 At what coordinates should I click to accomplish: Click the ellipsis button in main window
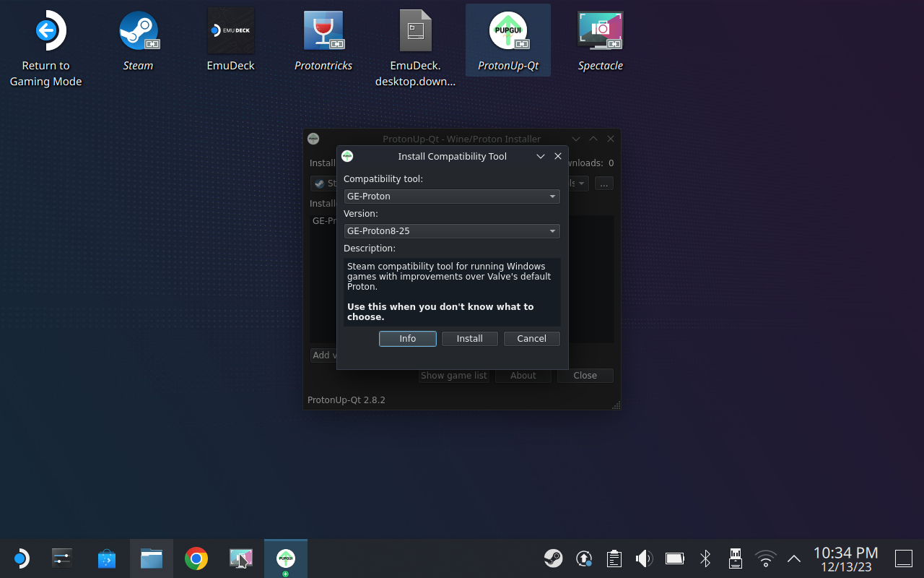(x=604, y=184)
